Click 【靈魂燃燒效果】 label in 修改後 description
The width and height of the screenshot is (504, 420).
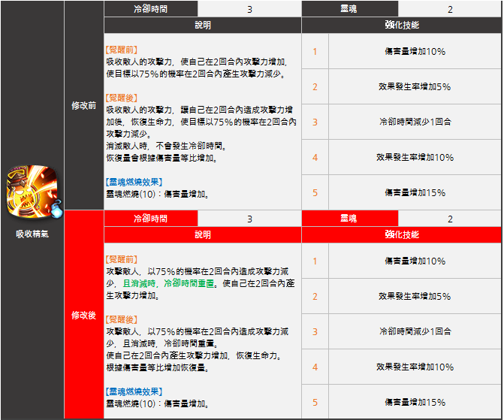pyautogui.click(x=134, y=391)
